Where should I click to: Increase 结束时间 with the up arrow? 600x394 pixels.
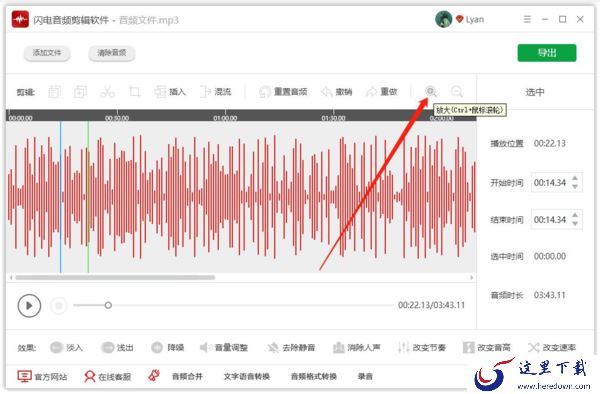click(x=575, y=215)
